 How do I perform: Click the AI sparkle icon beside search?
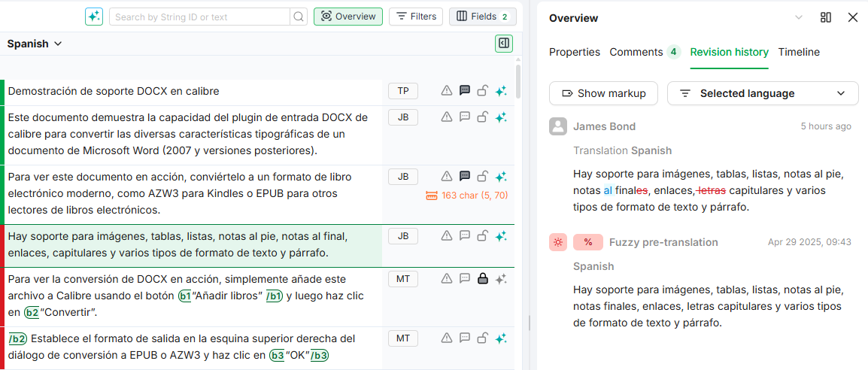94,17
